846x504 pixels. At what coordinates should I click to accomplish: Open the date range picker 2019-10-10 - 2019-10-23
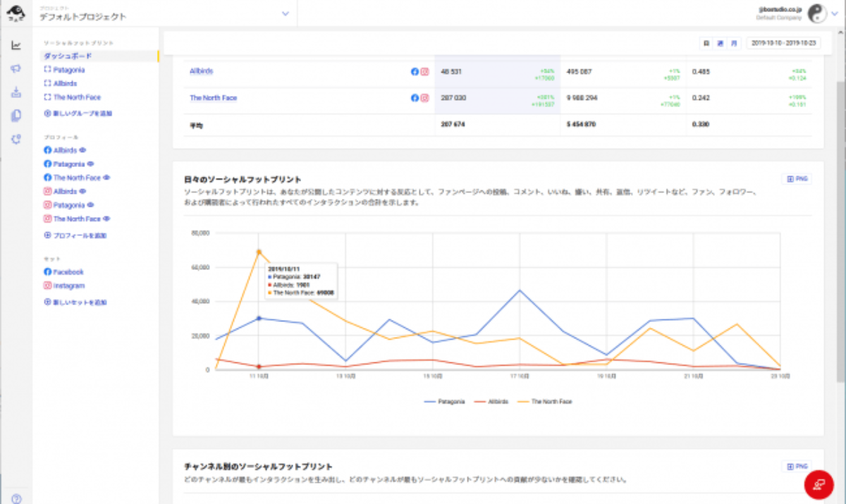coord(783,43)
